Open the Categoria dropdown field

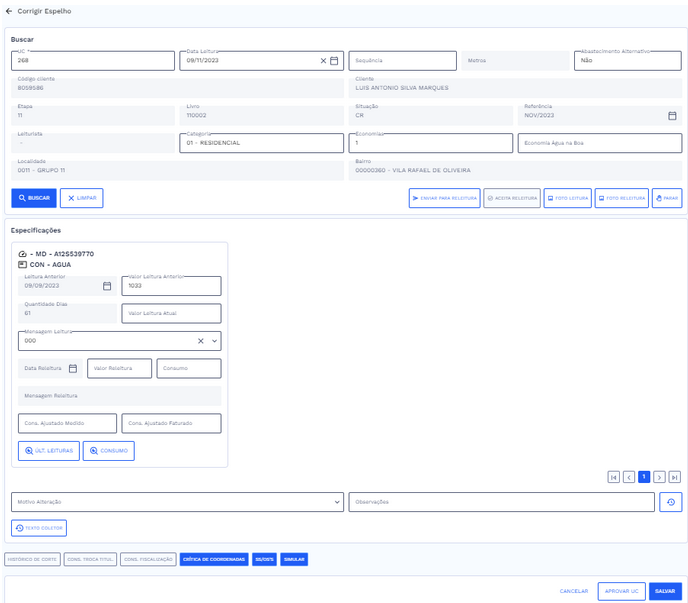(262, 143)
